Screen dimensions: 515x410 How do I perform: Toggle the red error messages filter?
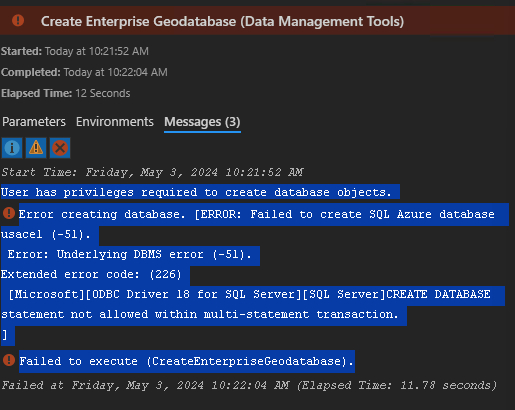(60, 148)
